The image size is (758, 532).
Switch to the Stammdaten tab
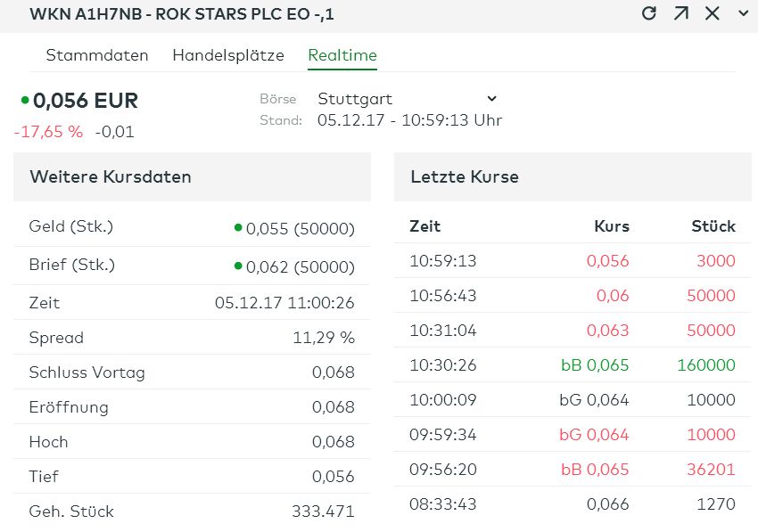point(96,55)
